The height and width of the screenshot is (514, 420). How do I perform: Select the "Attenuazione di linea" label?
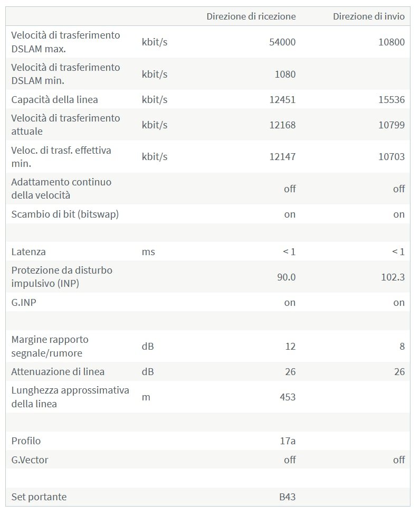58,371
